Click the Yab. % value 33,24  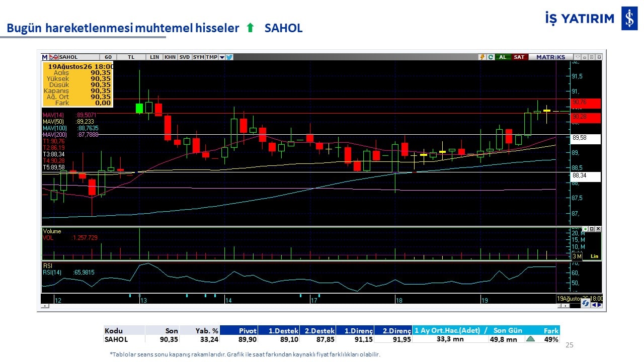pyautogui.click(x=208, y=339)
